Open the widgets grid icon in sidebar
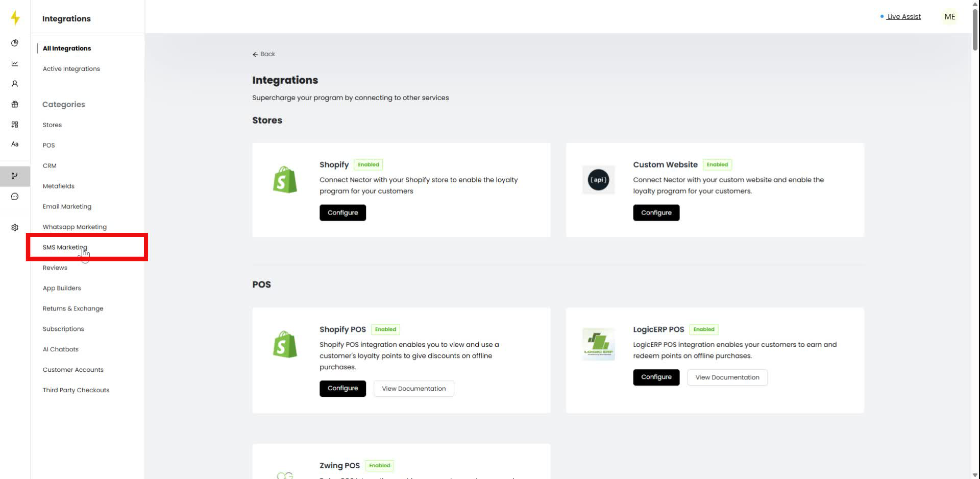980x479 pixels. coord(15,125)
